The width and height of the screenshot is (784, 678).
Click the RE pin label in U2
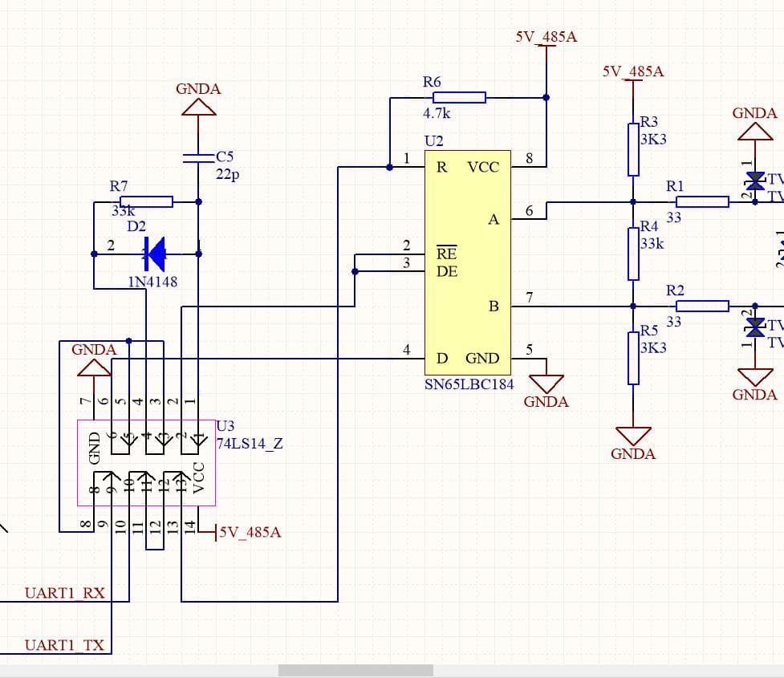[x=446, y=253]
